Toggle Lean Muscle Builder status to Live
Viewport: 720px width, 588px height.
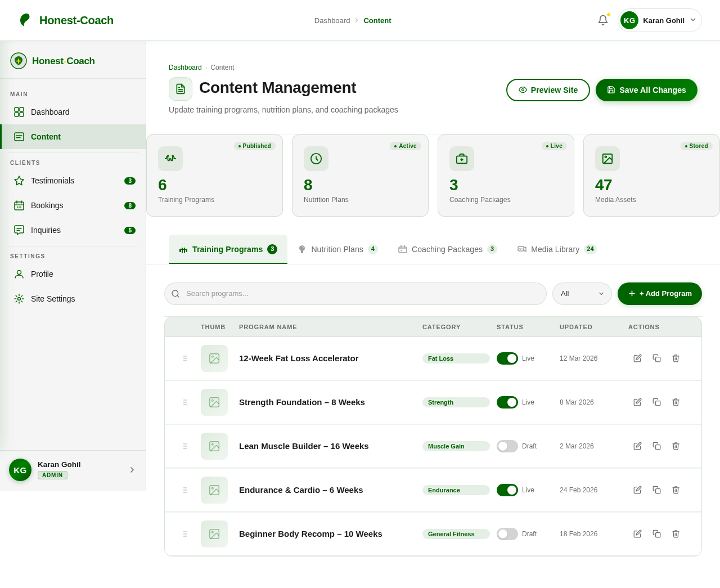(x=506, y=446)
